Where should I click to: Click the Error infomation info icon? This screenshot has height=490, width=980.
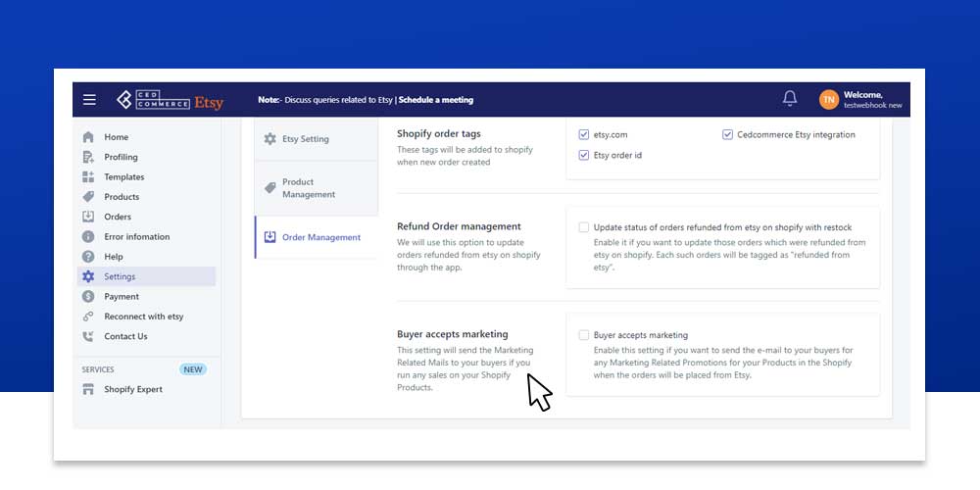(x=88, y=237)
